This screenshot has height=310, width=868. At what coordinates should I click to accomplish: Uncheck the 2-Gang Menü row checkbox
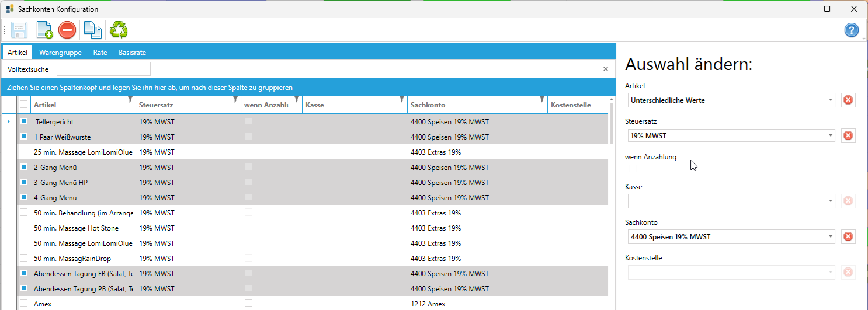24,167
